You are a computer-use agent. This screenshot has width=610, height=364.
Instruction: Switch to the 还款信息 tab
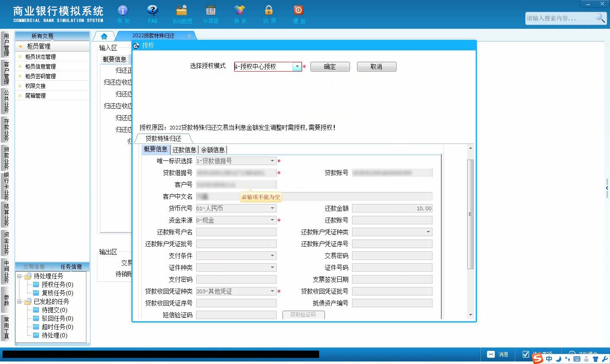point(184,150)
